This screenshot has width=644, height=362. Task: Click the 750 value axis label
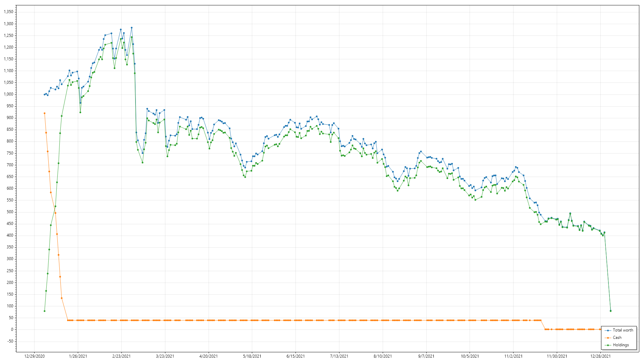(10, 153)
